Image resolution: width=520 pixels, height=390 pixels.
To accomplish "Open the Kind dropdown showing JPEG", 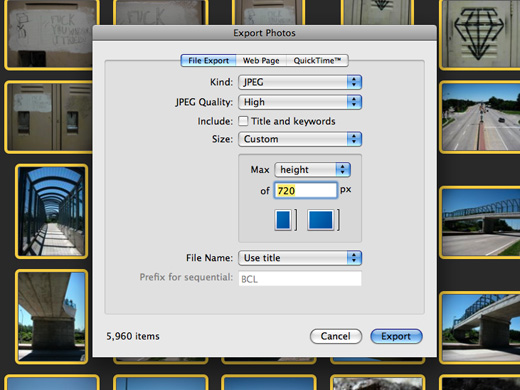I will pyautogui.click(x=300, y=82).
